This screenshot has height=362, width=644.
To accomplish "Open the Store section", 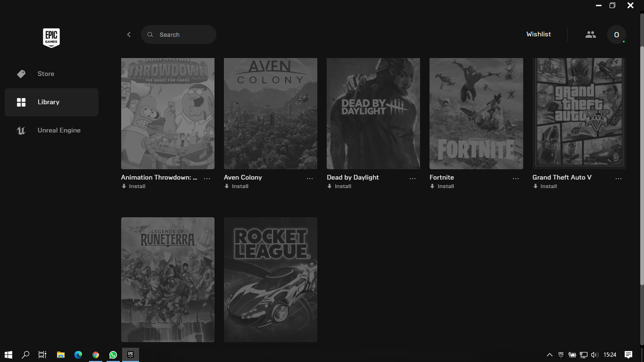I will tap(51, 74).
